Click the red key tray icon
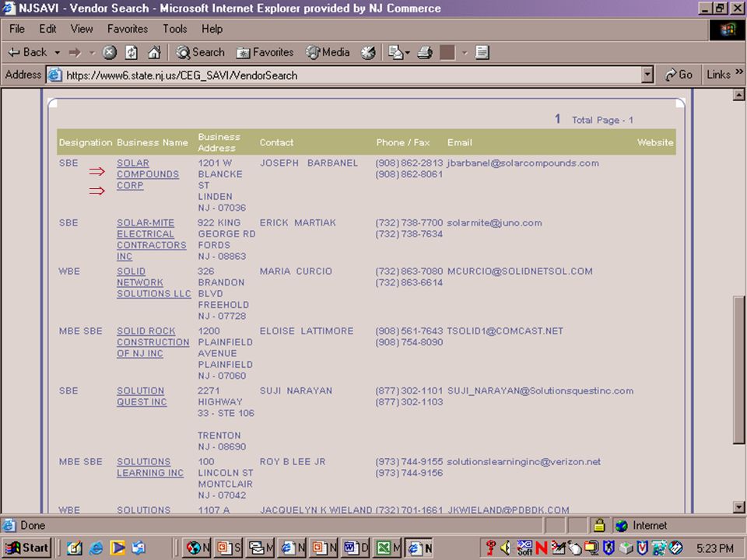This screenshot has height=560, width=747. (x=490, y=548)
